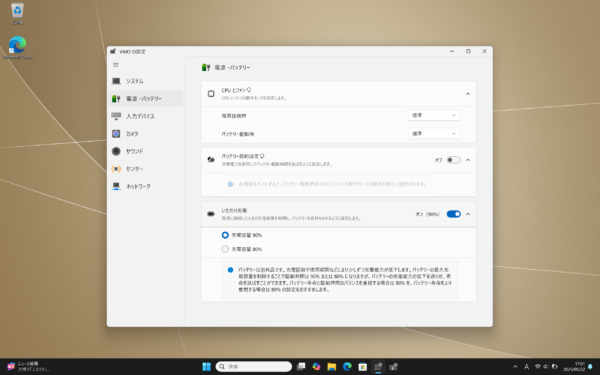Click the active VAIO settings taskbar icon
600x375 pixels.
coord(378,367)
